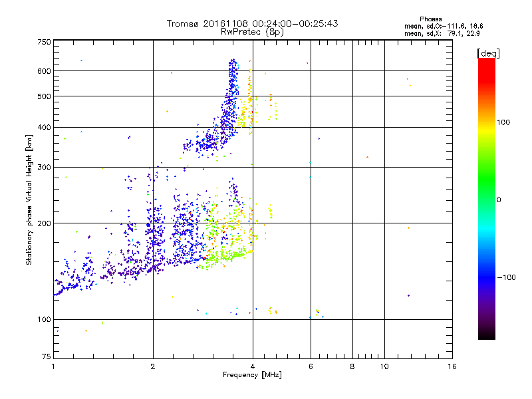
Task: Click 'mean, sd,O:-111.6, 18.6' text
Action: click(444, 26)
